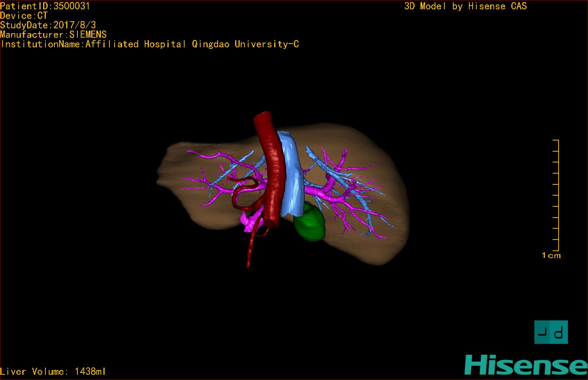Click the vertical scale ruler
588x380 pixels.
(556, 195)
